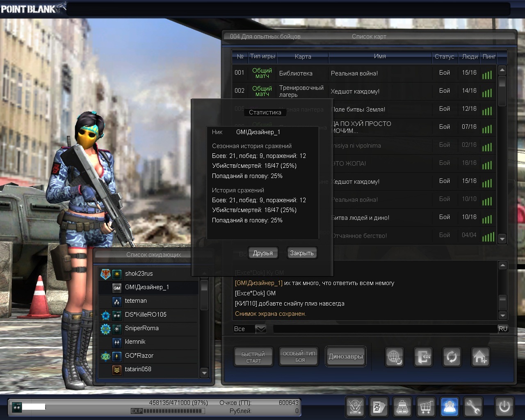Select player tatarin058 in waiting list

pos(148,370)
